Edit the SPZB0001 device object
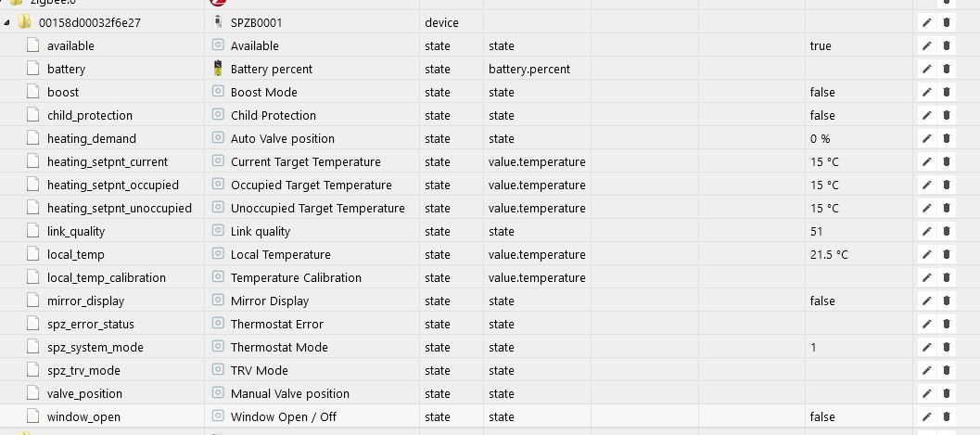 (927, 22)
